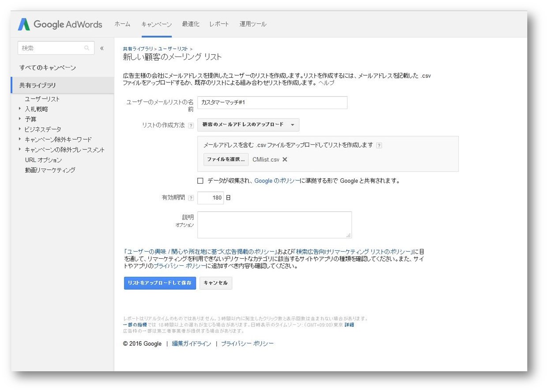The image size is (548, 392).
Task: Open the 顧客のメールアドレスのアップロード dropdown
Action: [248, 125]
